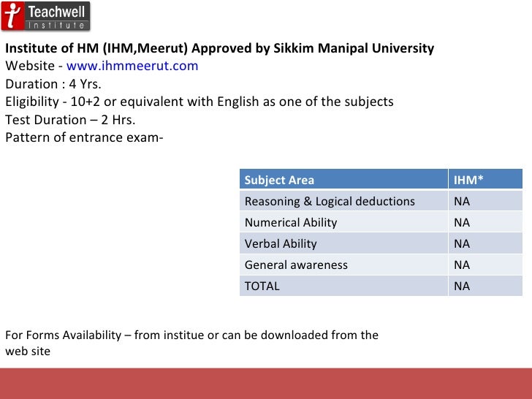
Task: Click the NA value for Numerical Ability
Action: (x=462, y=222)
